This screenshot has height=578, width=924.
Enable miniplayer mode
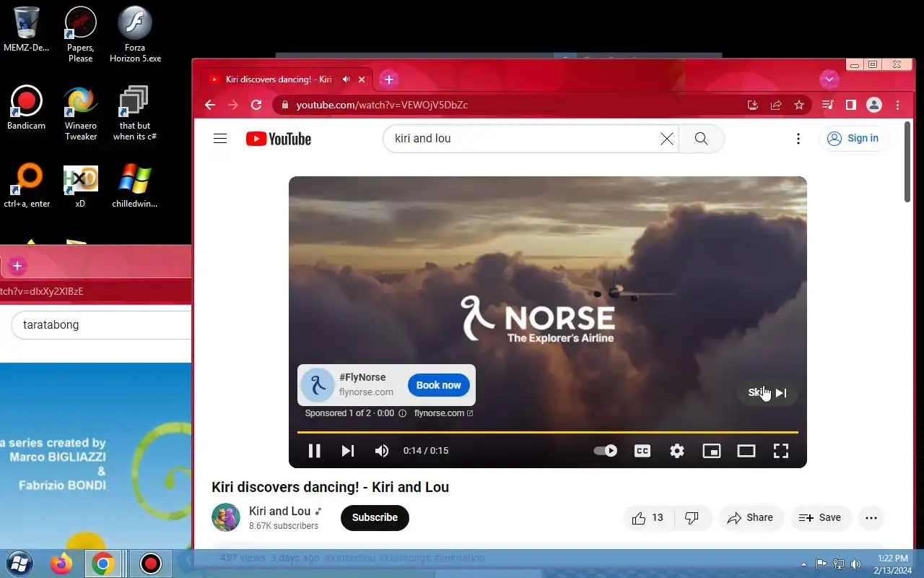pyautogui.click(x=712, y=451)
